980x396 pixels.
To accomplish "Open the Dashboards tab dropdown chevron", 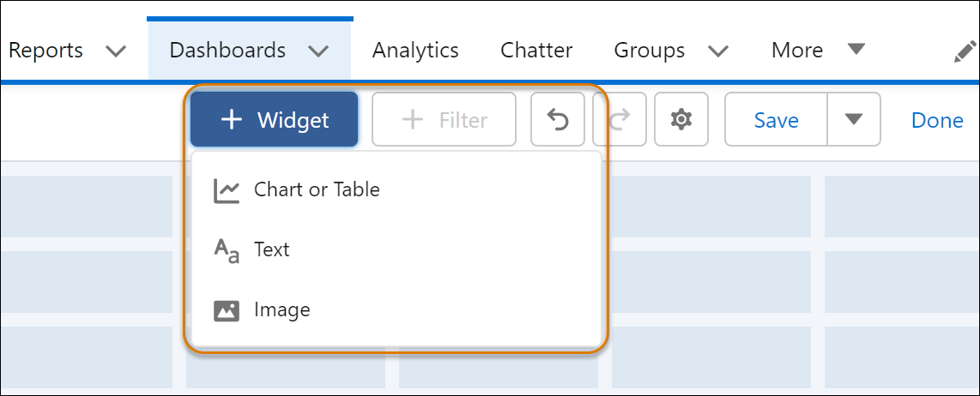I will [x=318, y=51].
